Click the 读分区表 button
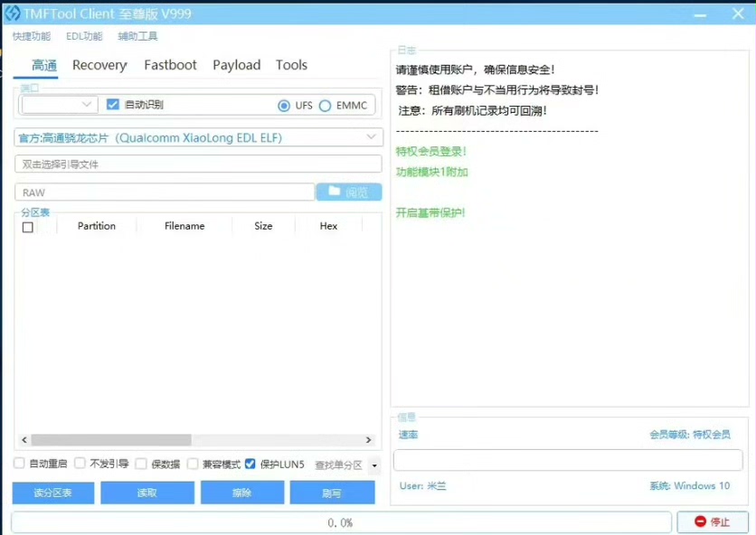Screen dimensions: 756x535 click(x=53, y=493)
